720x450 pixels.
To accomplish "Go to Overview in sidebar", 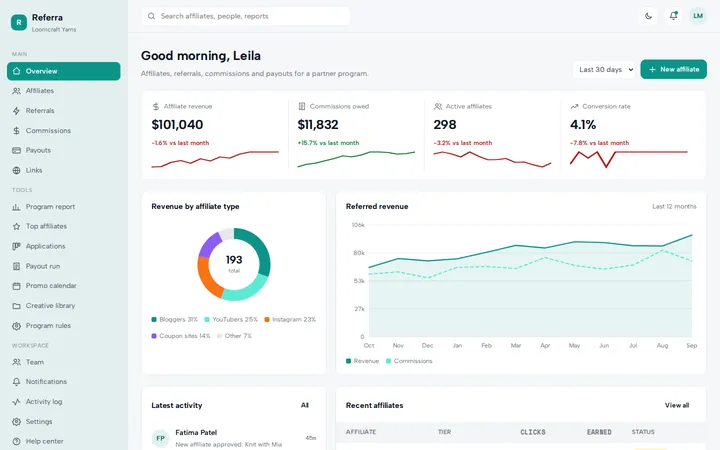I will coord(63,71).
